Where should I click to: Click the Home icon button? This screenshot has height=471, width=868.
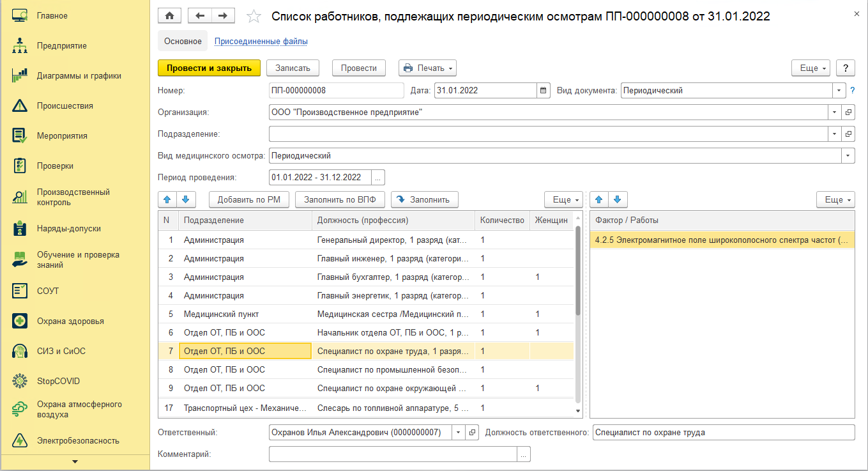tap(169, 16)
